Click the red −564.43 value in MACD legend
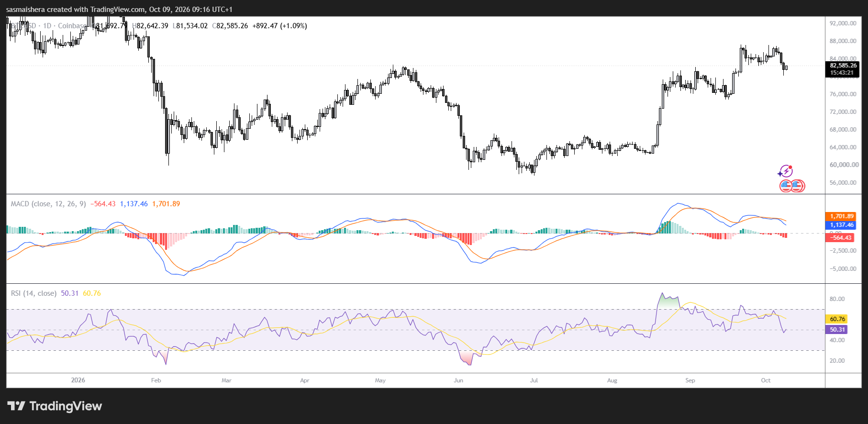 point(103,204)
